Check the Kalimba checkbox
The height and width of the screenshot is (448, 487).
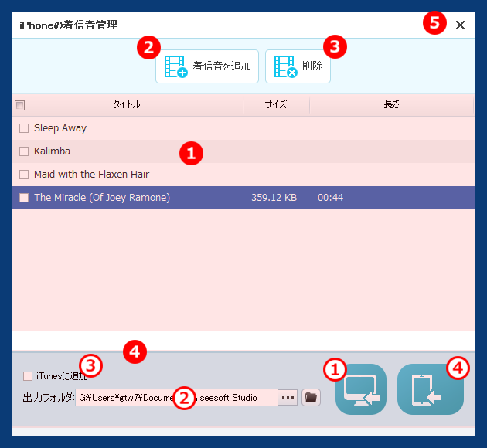click(x=24, y=151)
